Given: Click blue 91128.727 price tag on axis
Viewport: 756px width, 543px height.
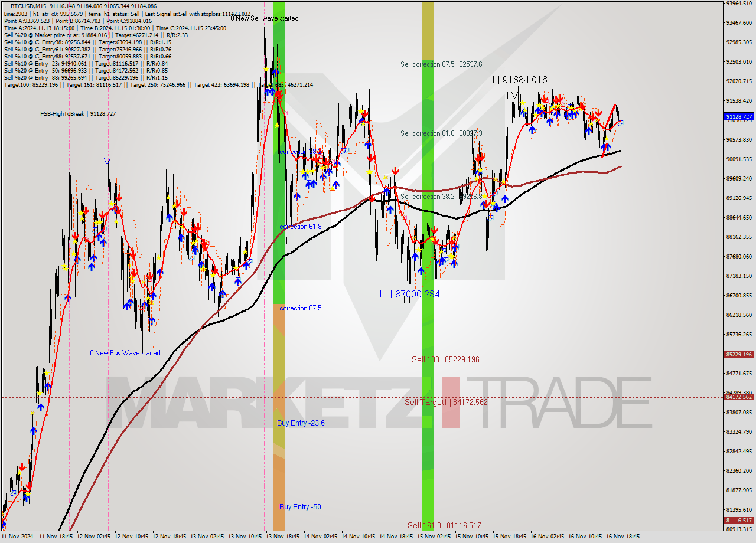Looking at the screenshot, I should 738,116.
